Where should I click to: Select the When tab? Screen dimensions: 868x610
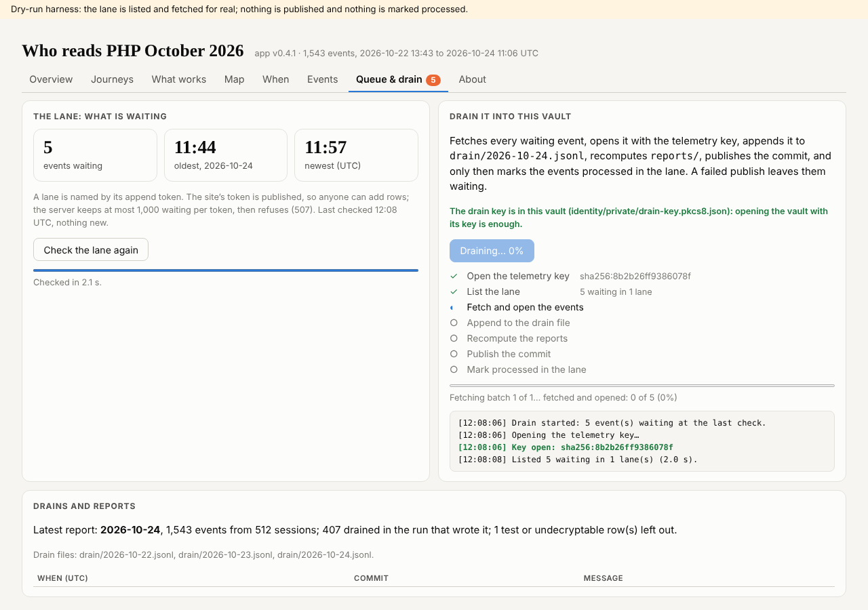pyautogui.click(x=275, y=79)
